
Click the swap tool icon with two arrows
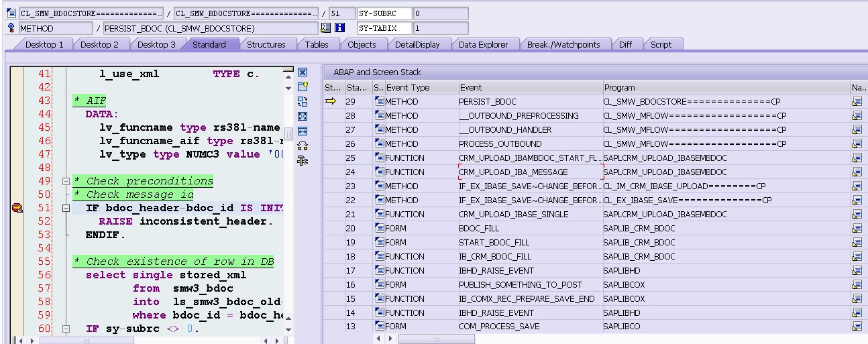tap(303, 146)
